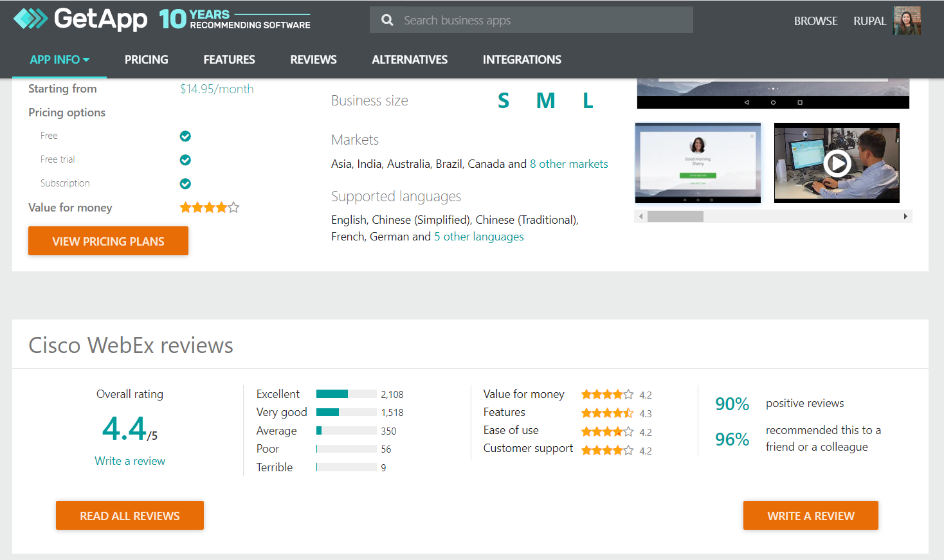This screenshot has width=944, height=560.
Task: Click the Free trial checkmark icon
Action: (185, 160)
